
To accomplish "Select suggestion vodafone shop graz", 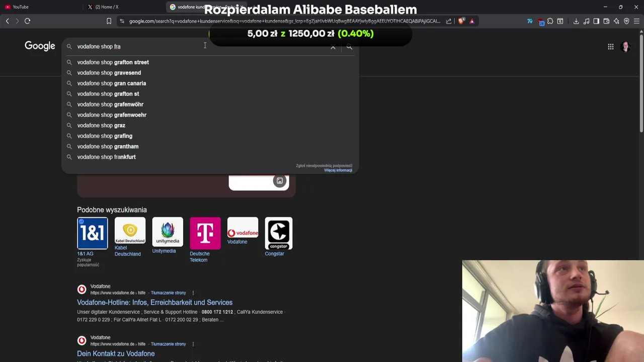I will tap(210, 126).
